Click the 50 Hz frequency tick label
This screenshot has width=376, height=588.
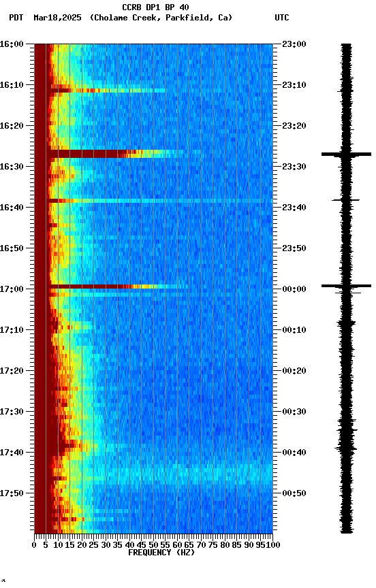pos(153,545)
